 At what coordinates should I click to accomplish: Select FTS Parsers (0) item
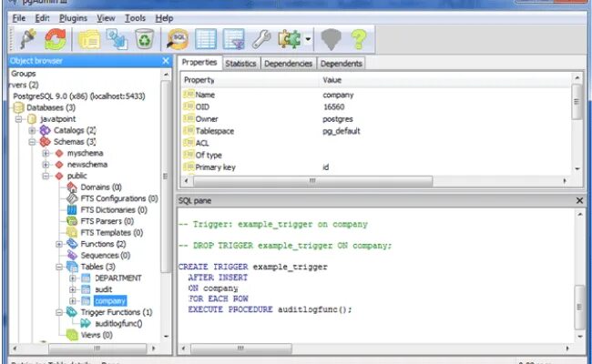(x=107, y=221)
